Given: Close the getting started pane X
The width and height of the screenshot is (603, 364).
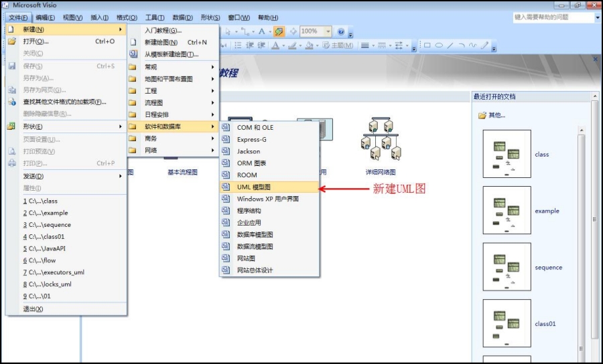Looking at the screenshot, I should (596, 59).
